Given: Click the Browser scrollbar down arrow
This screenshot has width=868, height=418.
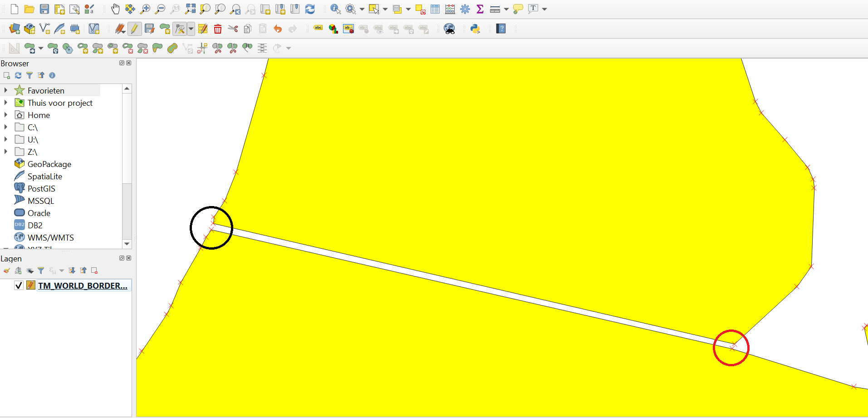Looking at the screenshot, I should (127, 244).
